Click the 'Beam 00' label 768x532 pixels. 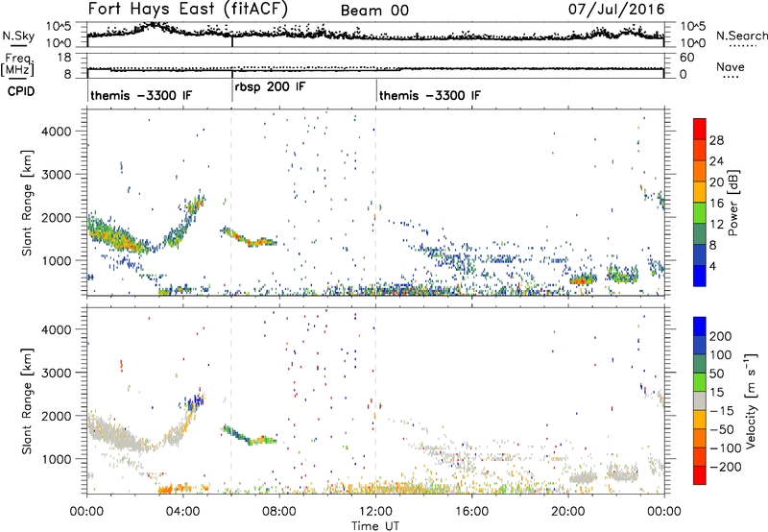(374, 11)
